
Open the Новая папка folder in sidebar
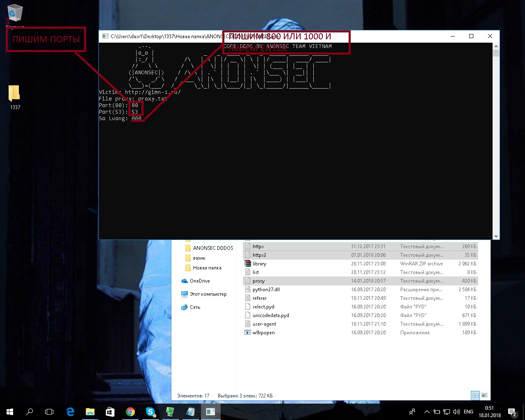(x=207, y=268)
